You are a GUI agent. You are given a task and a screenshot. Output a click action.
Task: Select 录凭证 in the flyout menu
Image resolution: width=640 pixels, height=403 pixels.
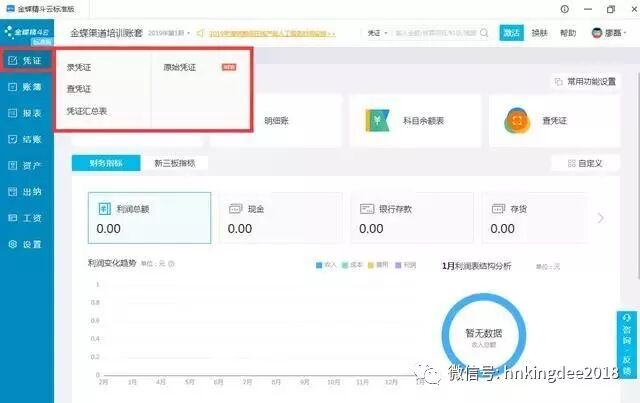coord(79,67)
